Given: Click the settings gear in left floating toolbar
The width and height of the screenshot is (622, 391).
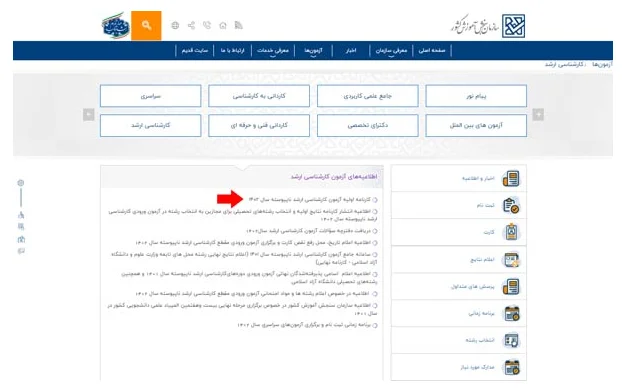Looking at the screenshot, I should 21,183.
